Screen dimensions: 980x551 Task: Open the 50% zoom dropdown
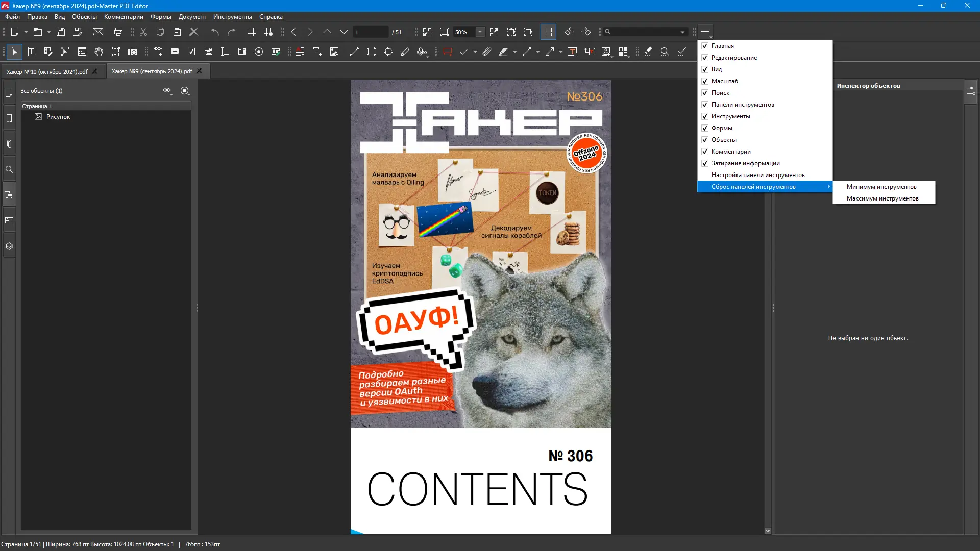[480, 32]
